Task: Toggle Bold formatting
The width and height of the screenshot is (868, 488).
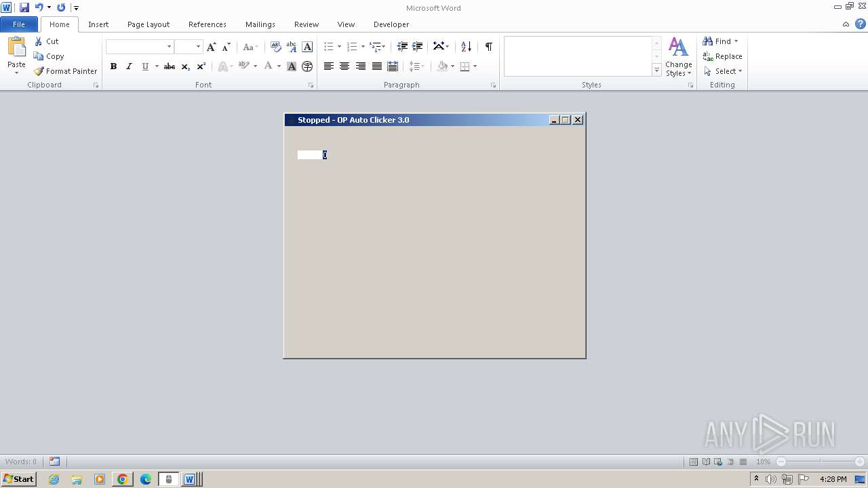Action: [x=113, y=66]
